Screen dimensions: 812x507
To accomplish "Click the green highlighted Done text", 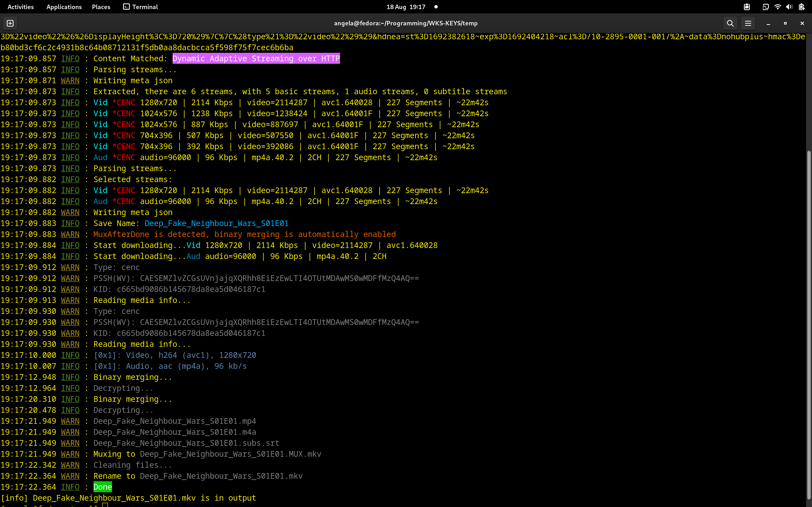I will [103, 487].
